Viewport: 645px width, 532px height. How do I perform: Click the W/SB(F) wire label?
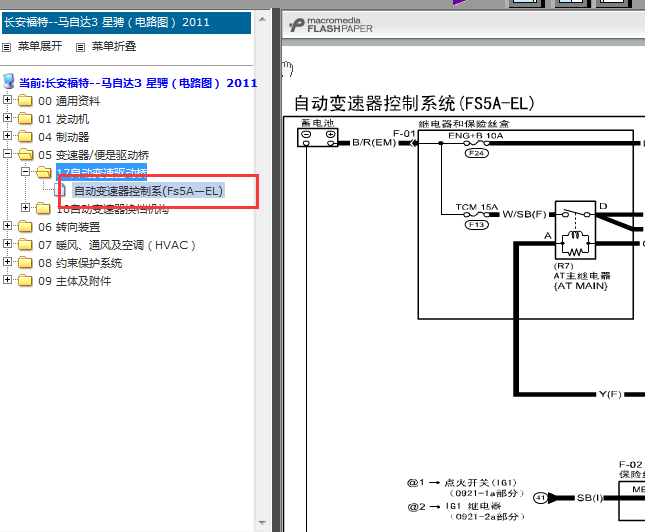coord(524,214)
